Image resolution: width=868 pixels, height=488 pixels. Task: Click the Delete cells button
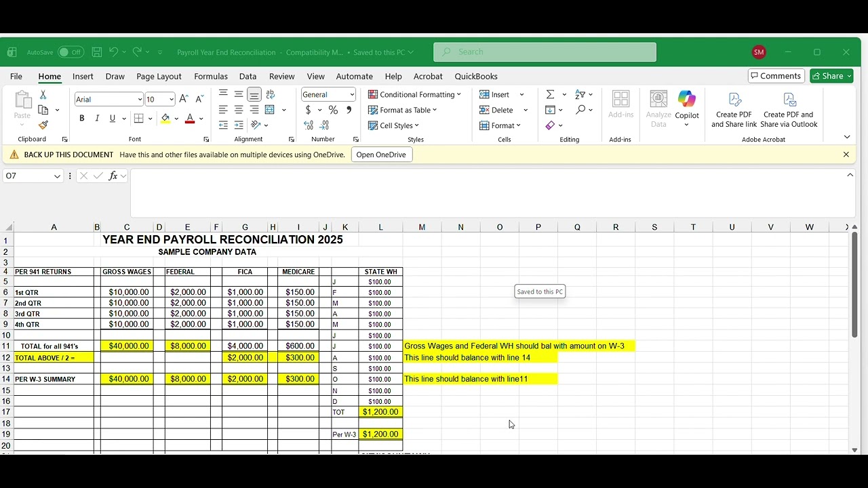(x=496, y=110)
